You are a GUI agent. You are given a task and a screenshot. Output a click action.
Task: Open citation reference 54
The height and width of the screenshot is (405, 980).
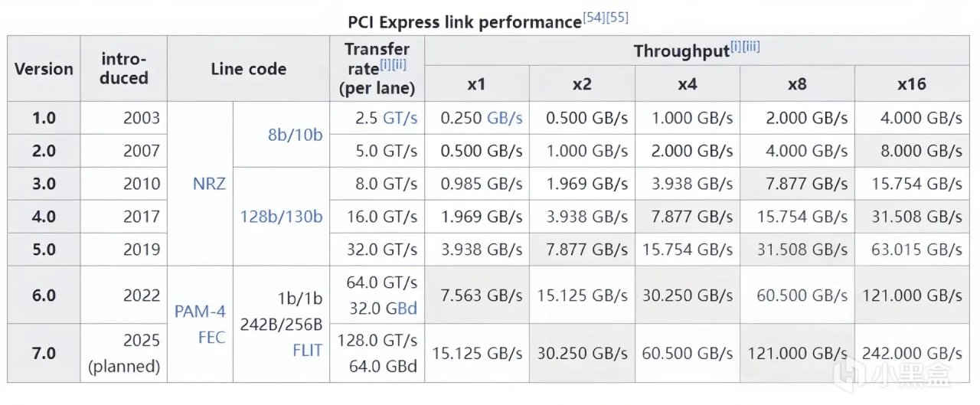coord(595,17)
